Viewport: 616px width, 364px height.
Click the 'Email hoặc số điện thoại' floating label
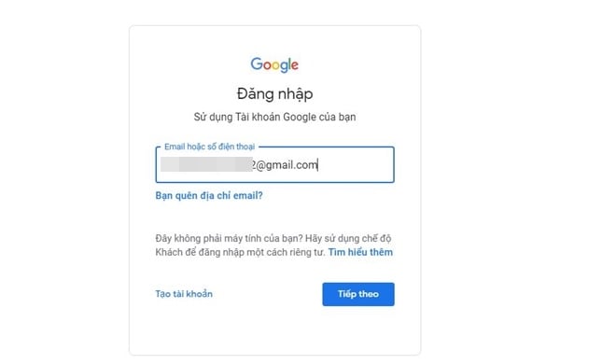click(209, 147)
